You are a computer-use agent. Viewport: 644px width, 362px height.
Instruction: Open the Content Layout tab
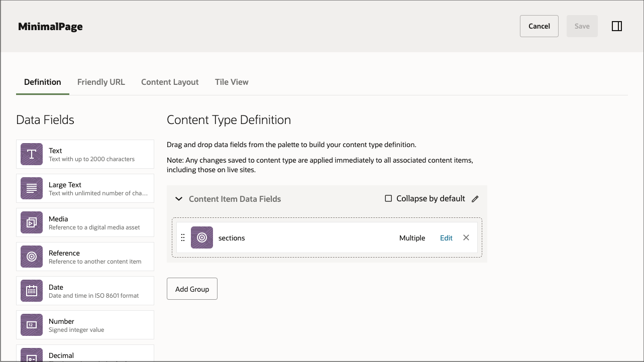point(170,82)
